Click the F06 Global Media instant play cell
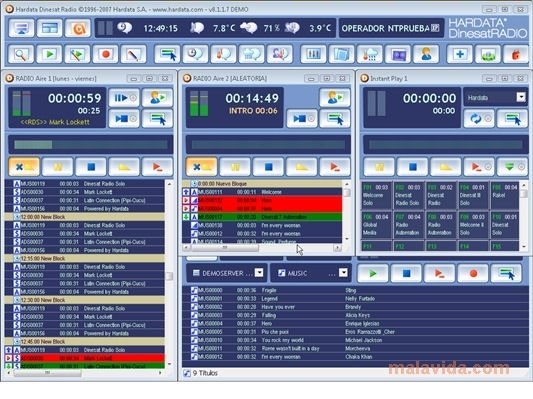533x399 pixels. point(375,225)
